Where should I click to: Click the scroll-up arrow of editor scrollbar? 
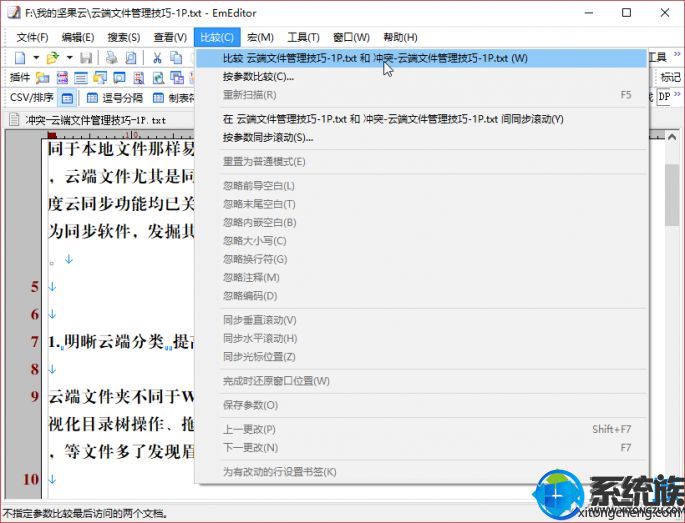pyautogui.click(x=671, y=138)
